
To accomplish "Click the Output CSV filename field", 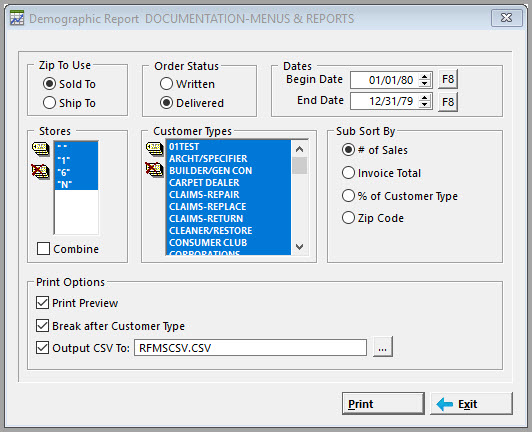I will click(x=250, y=348).
